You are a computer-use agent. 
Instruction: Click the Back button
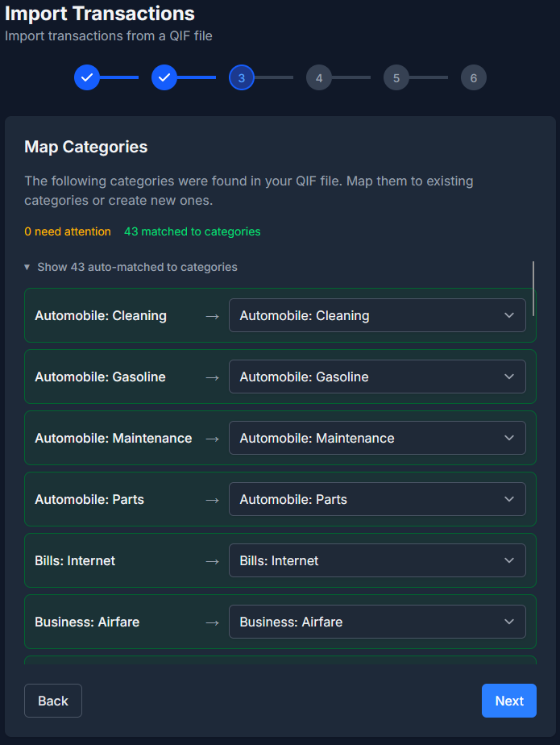click(53, 701)
